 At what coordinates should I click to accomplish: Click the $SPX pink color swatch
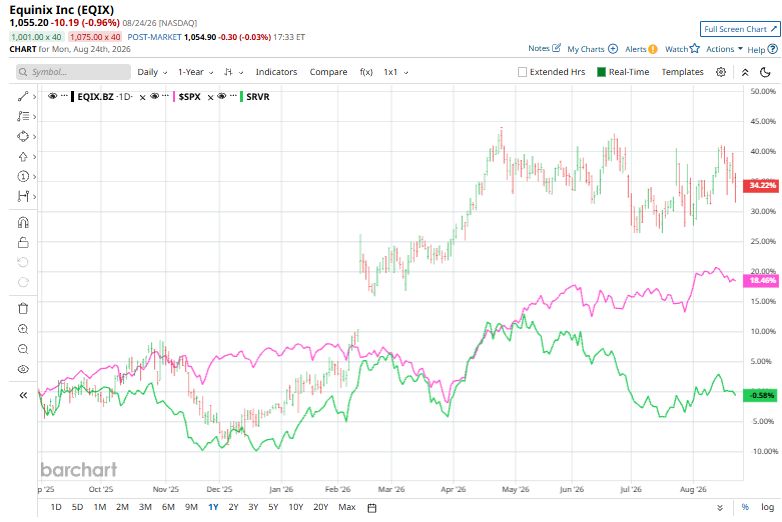(174, 97)
